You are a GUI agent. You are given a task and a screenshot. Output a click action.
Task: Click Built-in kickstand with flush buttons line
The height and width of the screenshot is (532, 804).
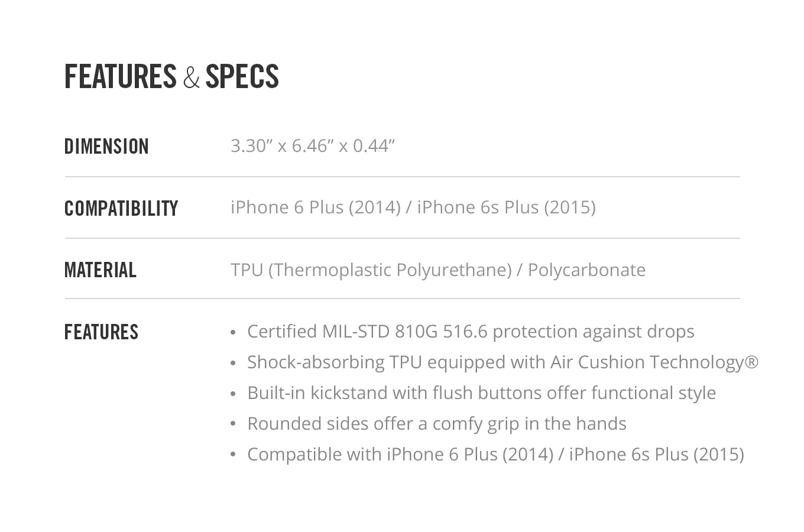click(x=481, y=392)
